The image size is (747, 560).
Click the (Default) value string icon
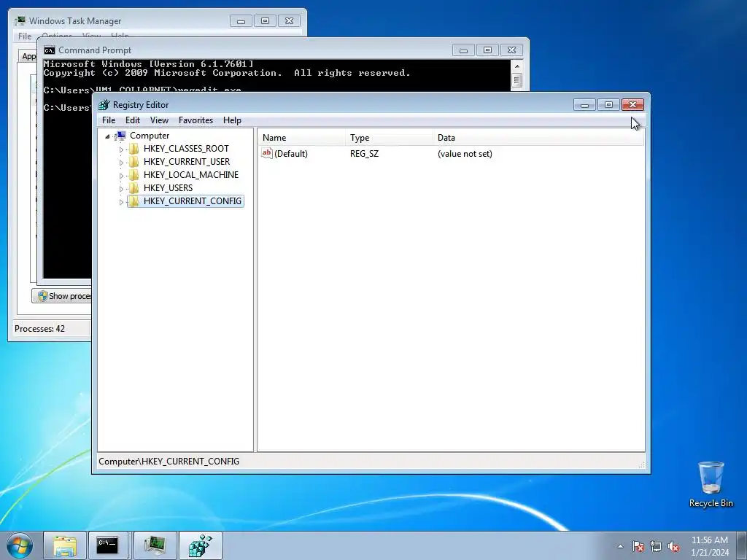coord(267,153)
